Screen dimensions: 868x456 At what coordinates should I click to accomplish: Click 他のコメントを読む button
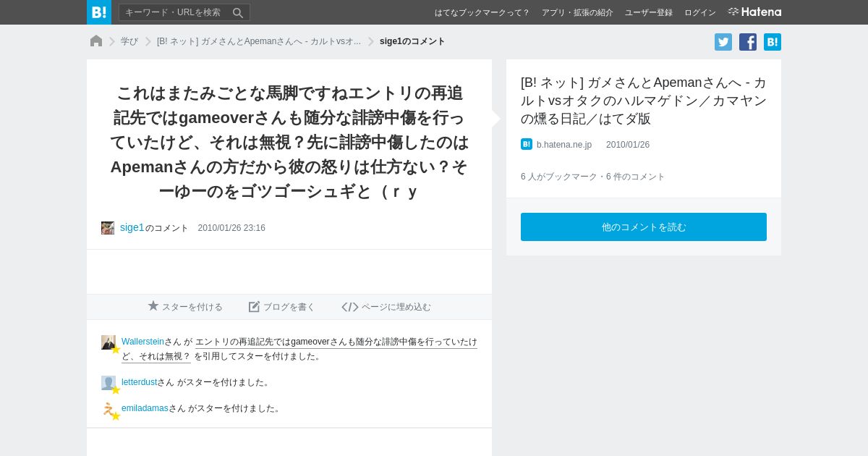644,227
